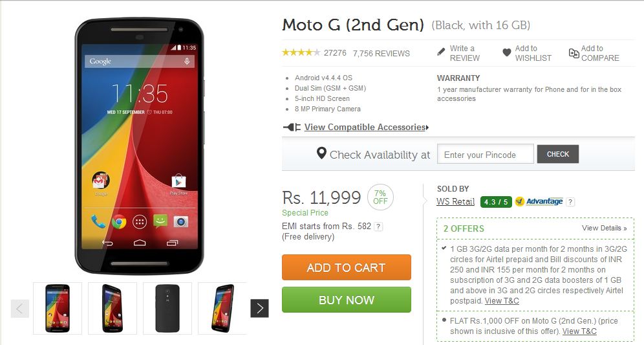This screenshot has height=345, width=644.
Task: Expand View Details of the offers
Action: pos(604,228)
